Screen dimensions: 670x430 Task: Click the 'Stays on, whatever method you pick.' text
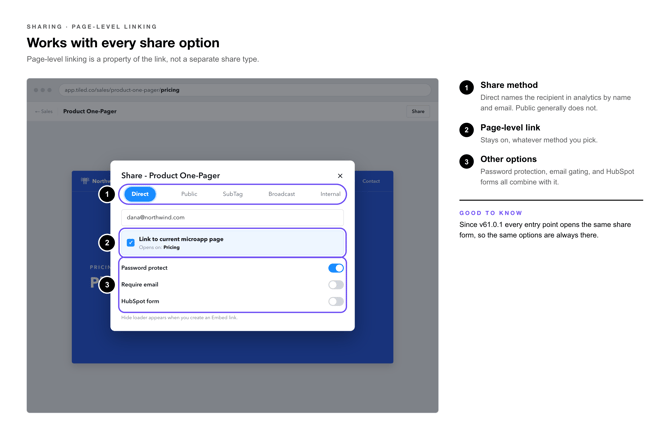tap(539, 140)
